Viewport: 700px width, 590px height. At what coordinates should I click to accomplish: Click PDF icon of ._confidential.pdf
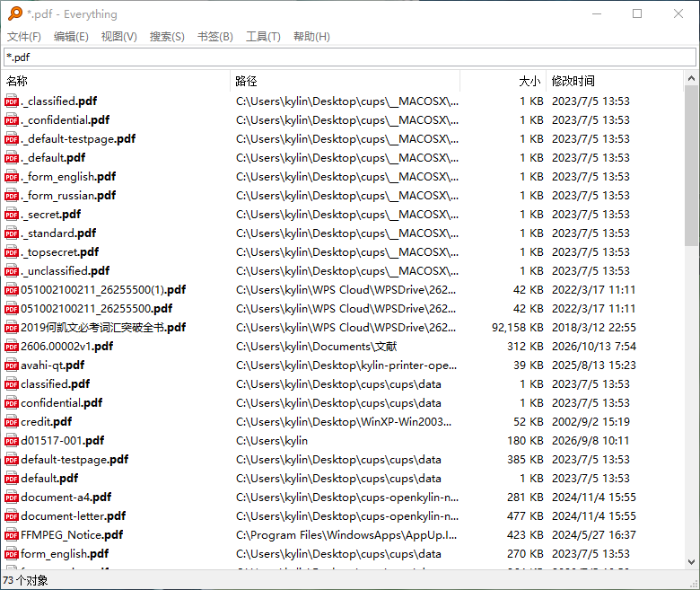[x=12, y=120]
